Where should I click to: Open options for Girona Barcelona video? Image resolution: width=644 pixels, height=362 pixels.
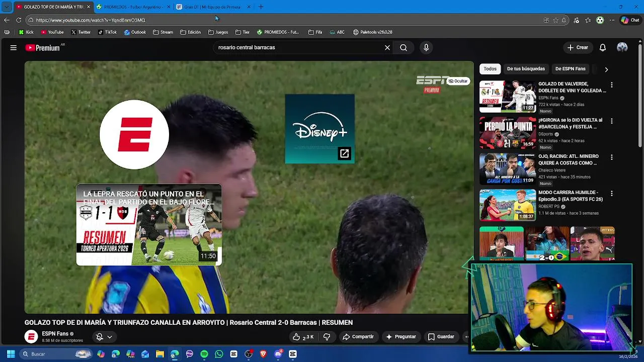[x=611, y=121]
